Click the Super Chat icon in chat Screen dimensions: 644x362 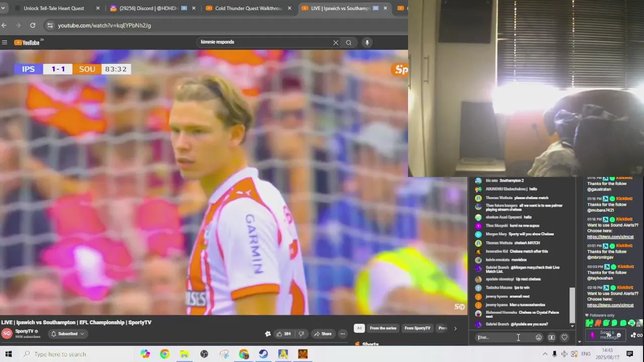[x=551, y=337]
